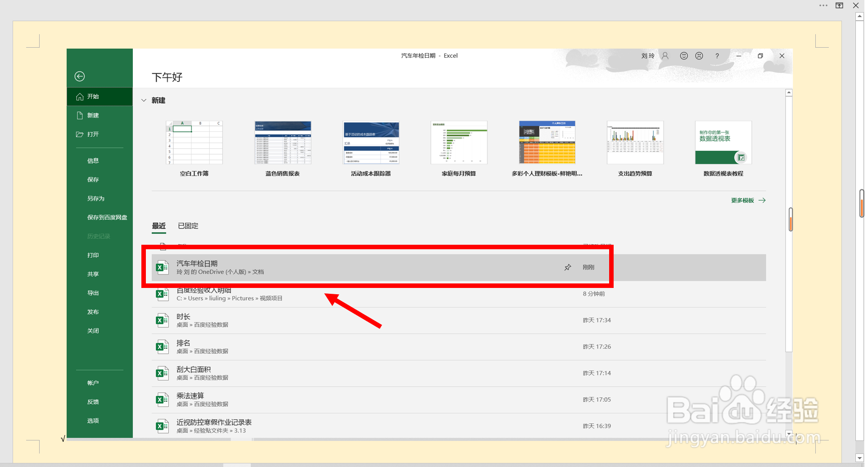The height and width of the screenshot is (467, 868).
Task: Switch to the 已固定 tab
Action: click(188, 226)
